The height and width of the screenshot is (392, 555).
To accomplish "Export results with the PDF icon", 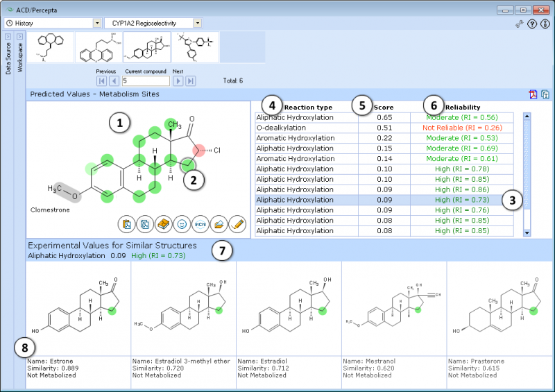I will [x=533, y=94].
